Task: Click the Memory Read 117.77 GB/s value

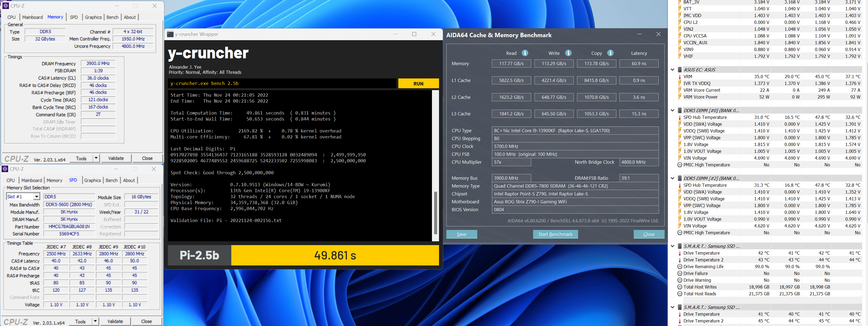Action: pos(511,63)
